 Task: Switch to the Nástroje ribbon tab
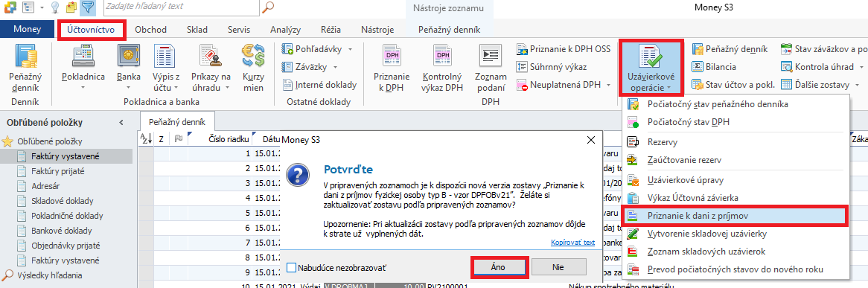377,29
